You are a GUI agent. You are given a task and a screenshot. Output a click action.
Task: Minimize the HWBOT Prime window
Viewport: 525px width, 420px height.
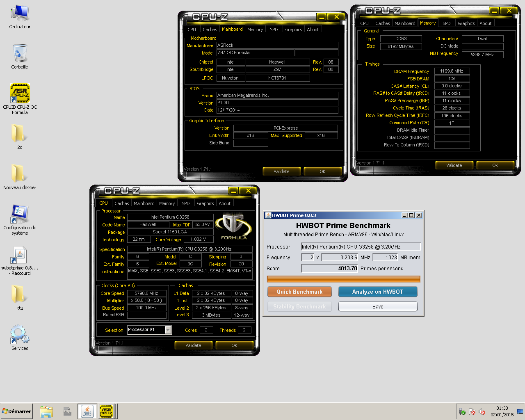pos(404,215)
